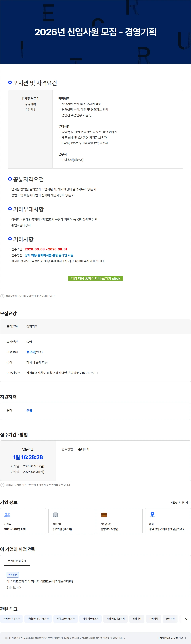The height and width of the screenshot is (644, 191).
Task: Open 지도보기 map link
Action: coord(92,373)
